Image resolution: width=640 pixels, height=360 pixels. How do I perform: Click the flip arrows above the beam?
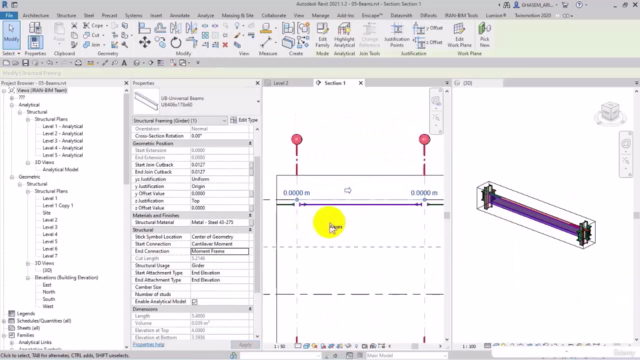point(348,190)
